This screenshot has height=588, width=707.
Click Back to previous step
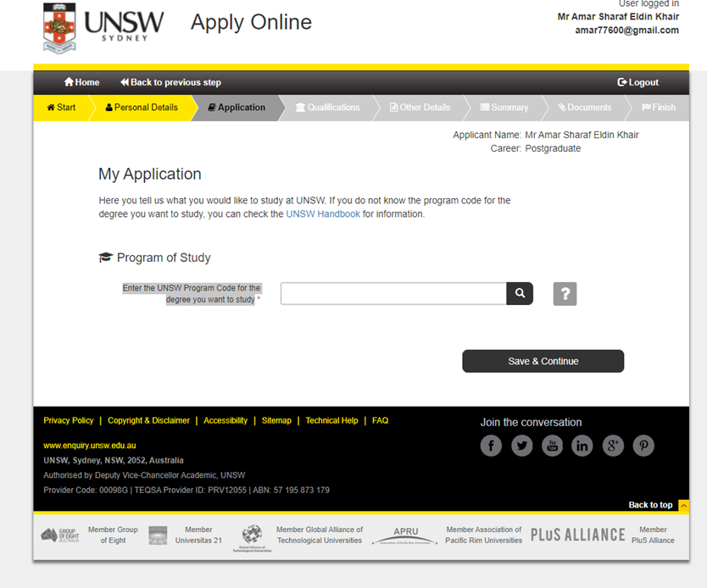[170, 82]
